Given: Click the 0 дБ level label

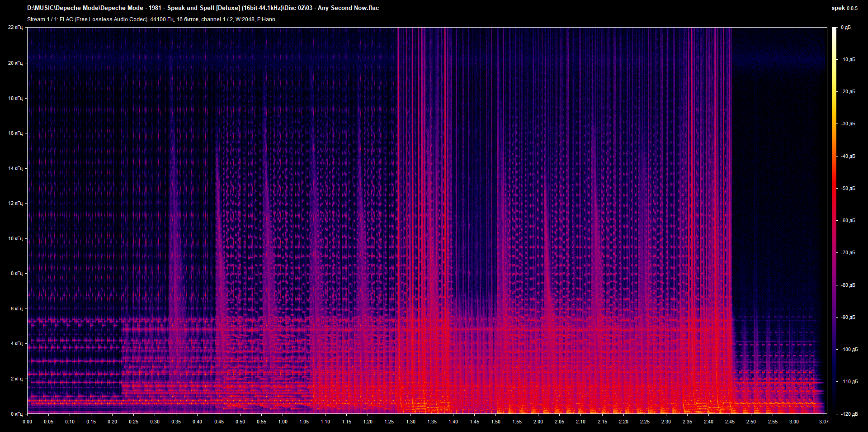Looking at the screenshot, I should point(845,28).
